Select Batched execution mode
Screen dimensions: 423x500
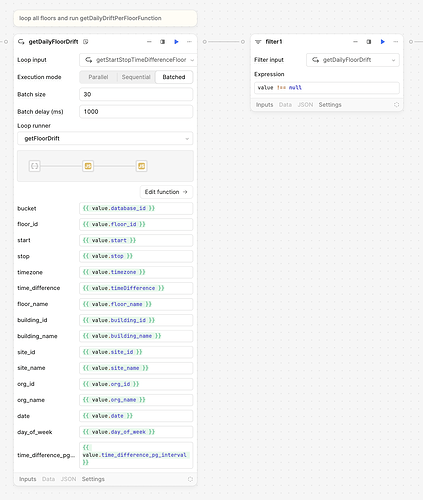(174, 77)
